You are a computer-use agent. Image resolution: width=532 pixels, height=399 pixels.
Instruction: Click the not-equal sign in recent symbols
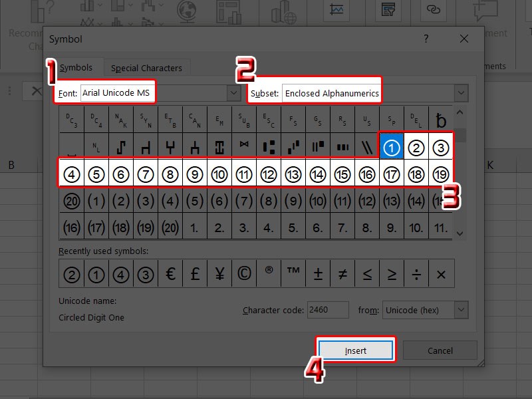[342, 273]
